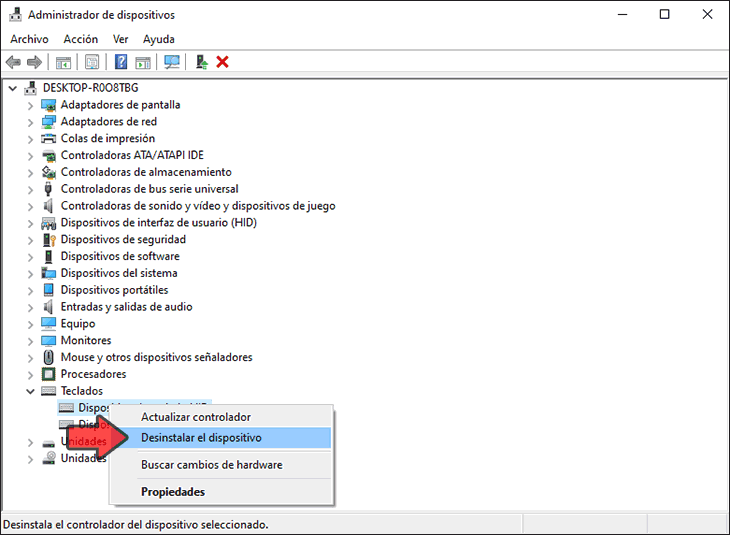Select the Monitores tree item
The width and height of the screenshot is (730, 535).
86,340
